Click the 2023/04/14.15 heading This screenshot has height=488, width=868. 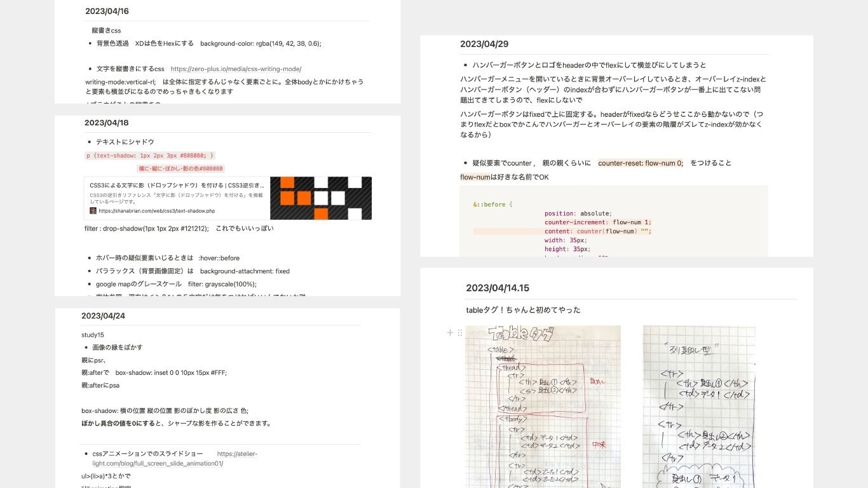pyautogui.click(x=498, y=288)
